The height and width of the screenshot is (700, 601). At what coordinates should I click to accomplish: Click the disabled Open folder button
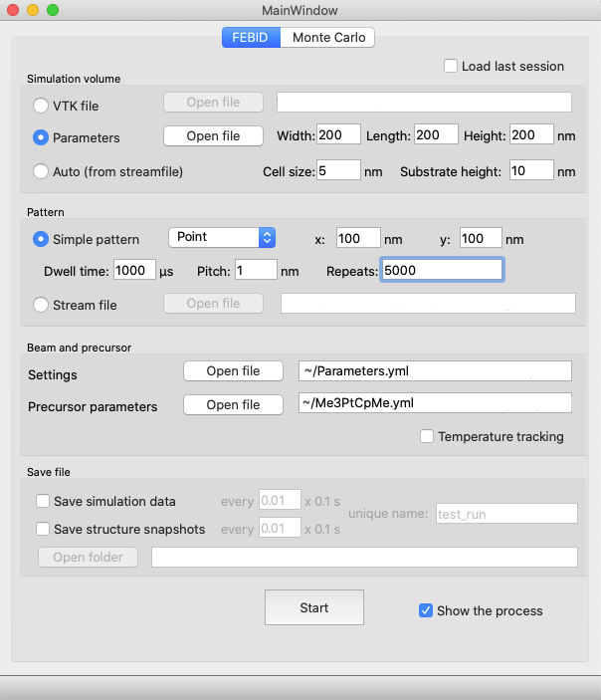[x=88, y=558]
